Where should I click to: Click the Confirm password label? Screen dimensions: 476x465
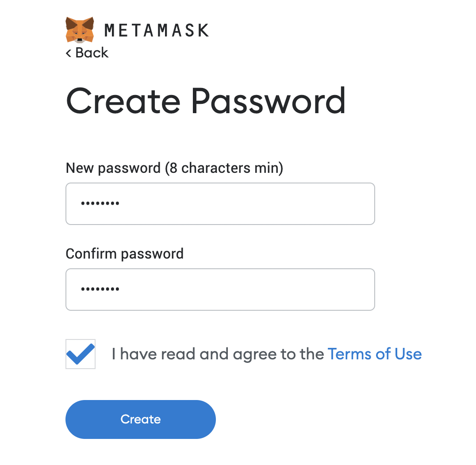tap(124, 254)
